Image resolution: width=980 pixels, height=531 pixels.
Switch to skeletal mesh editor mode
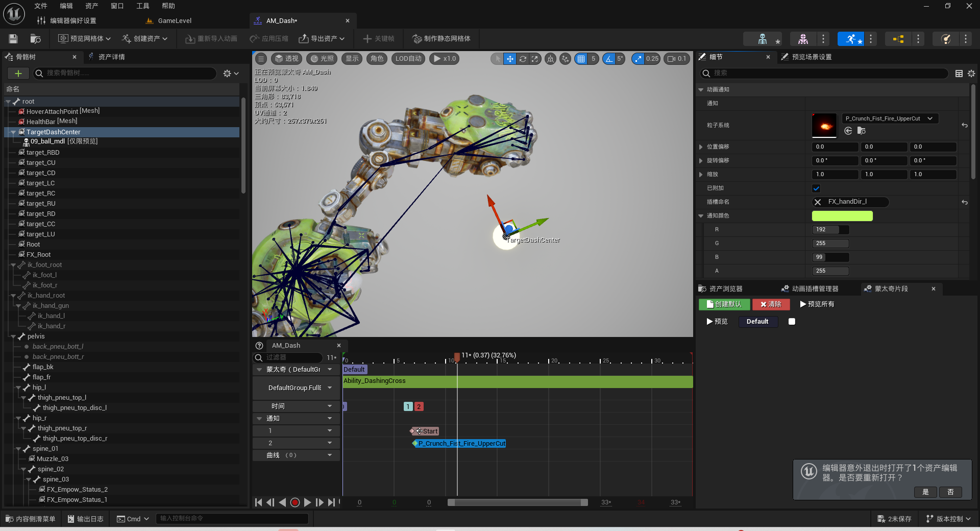click(x=803, y=39)
